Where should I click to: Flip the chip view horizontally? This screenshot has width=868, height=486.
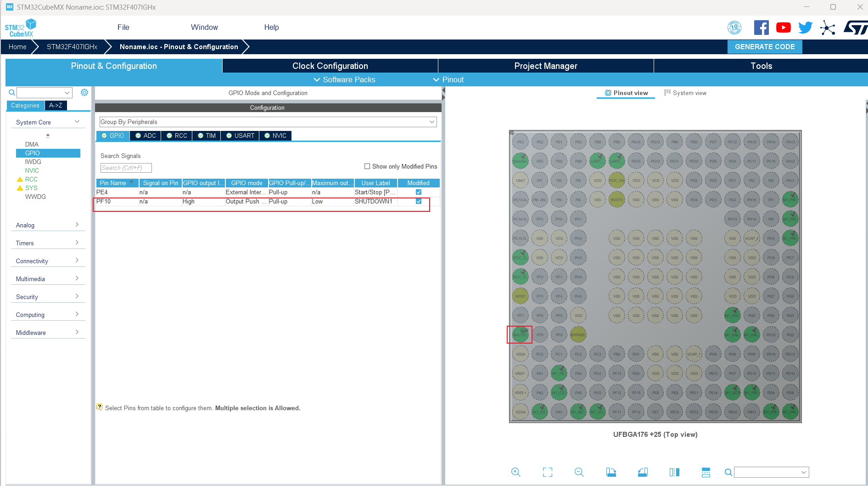tap(674, 472)
